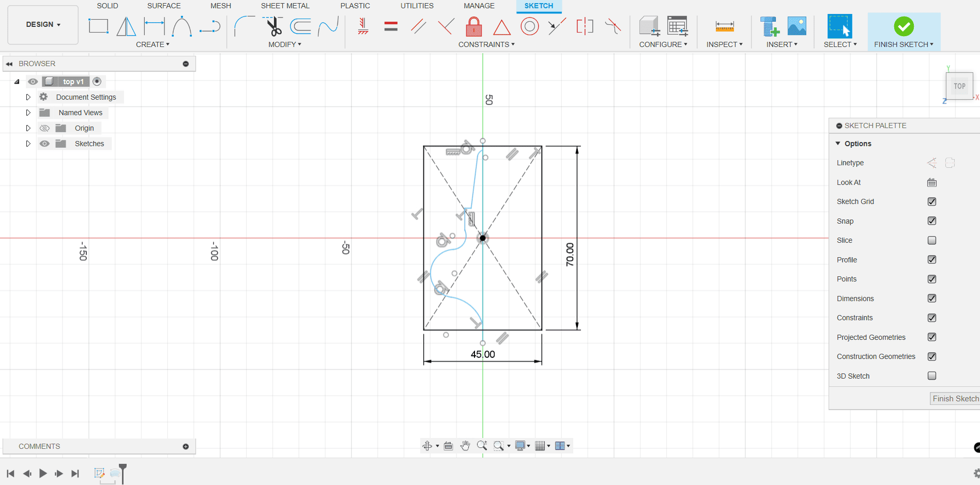Select the sketch feature in the timeline
Viewport: 980px width, 485px height.
click(100, 473)
